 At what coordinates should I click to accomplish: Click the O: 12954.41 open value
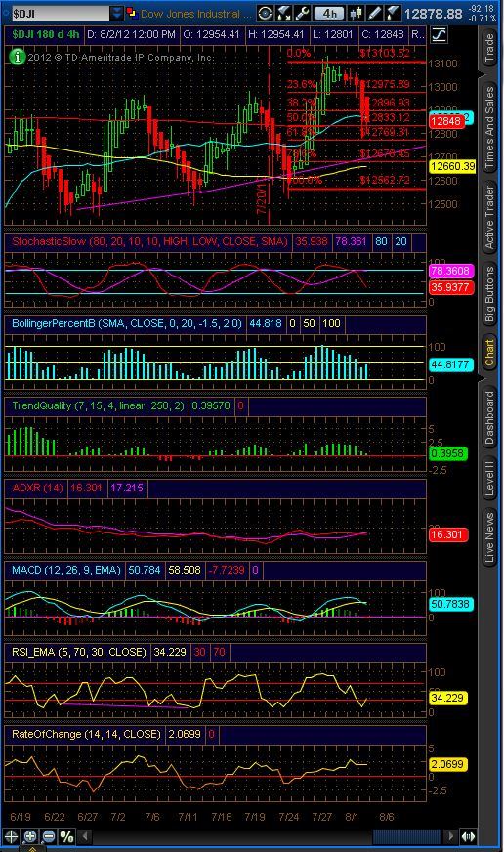coord(211,34)
